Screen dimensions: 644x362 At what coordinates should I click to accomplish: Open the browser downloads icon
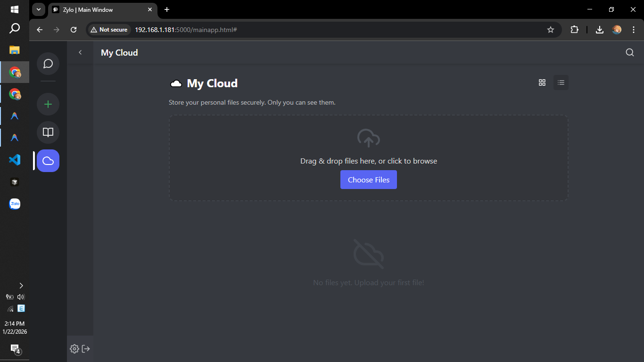[x=600, y=29]
